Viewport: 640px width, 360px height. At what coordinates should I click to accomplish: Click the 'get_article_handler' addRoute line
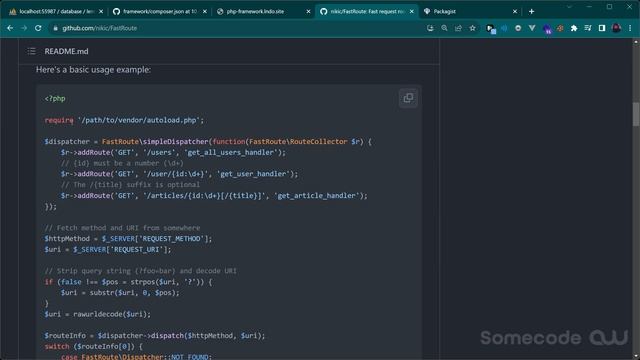click(214, 196)
